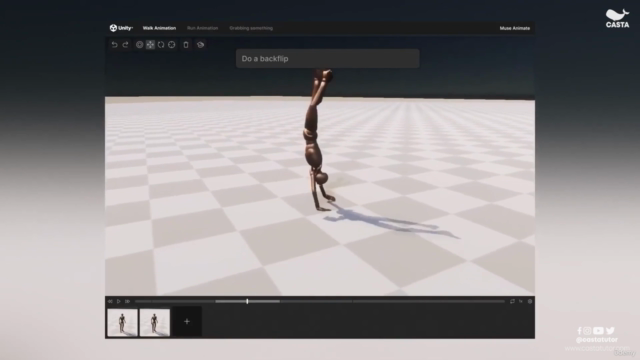This screenshot has height=360, width=640.
Task: Skip back to the previous keyframe
Action: (110, 301)
